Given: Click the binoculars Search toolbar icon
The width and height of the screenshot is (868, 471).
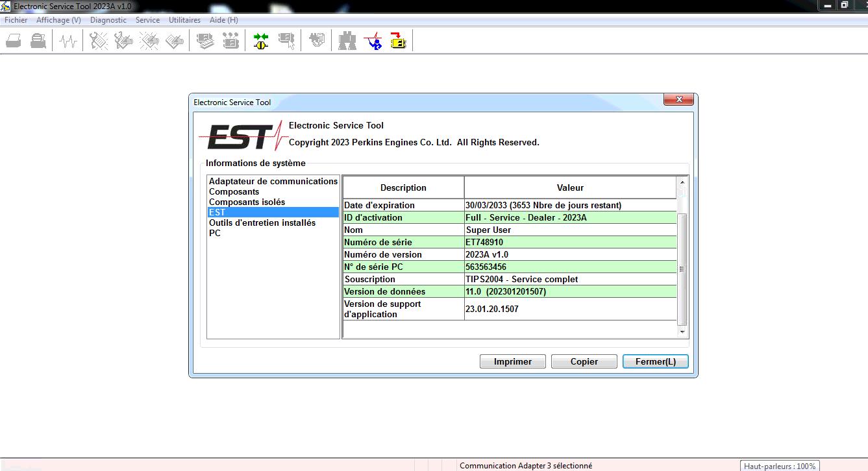Looking at the screenshot, I should point(347,40).
